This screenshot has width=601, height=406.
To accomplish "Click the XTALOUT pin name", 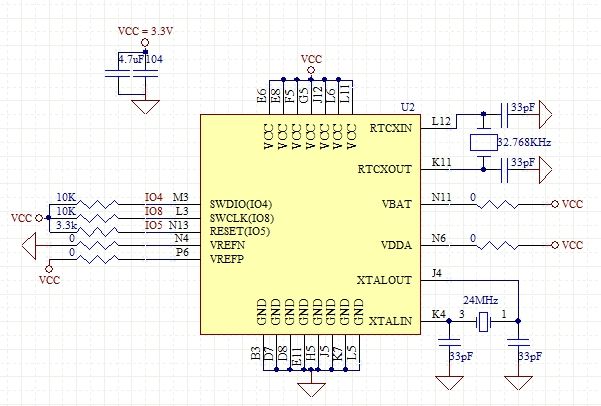I will (x=384, y=280).
